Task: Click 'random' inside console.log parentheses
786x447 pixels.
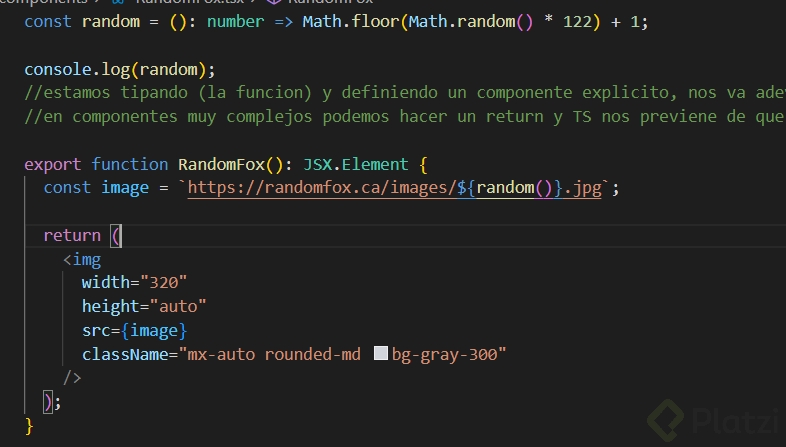Action: point(168,69)
